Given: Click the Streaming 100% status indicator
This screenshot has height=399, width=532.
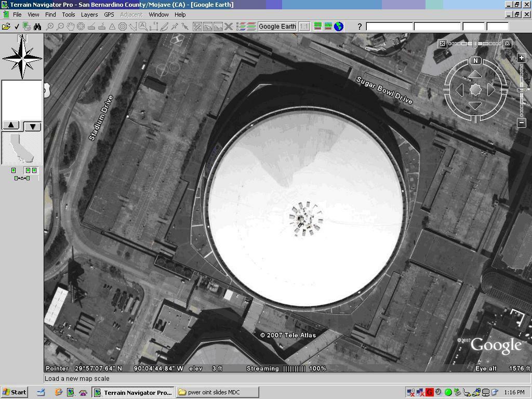Looking at the screenshot, I should pyautogui.click(x=286, y=368).
